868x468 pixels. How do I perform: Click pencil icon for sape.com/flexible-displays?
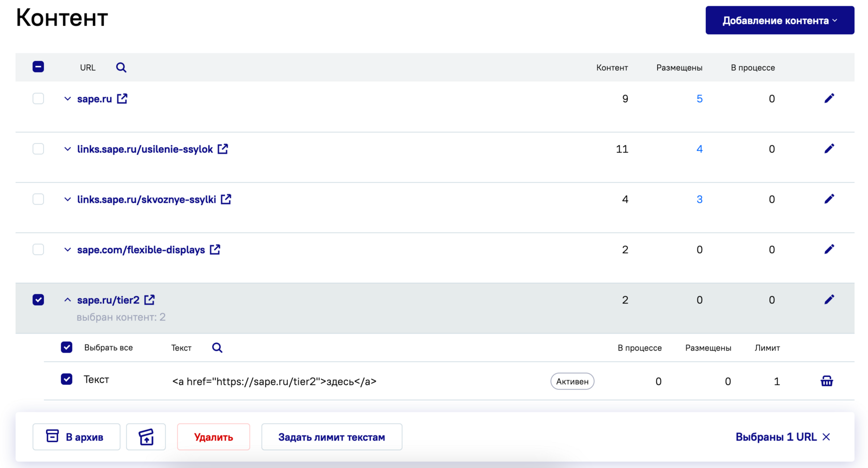tap(829, 249)
